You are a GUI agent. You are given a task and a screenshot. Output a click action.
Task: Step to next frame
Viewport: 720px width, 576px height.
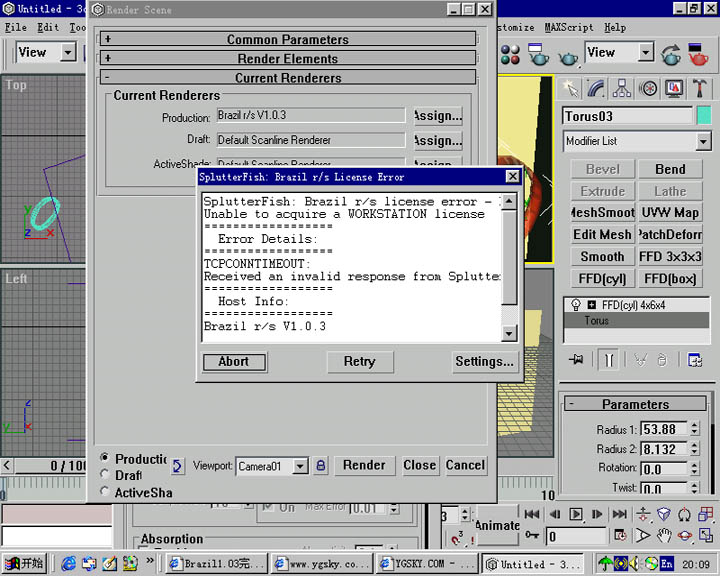tap(597, 514)
